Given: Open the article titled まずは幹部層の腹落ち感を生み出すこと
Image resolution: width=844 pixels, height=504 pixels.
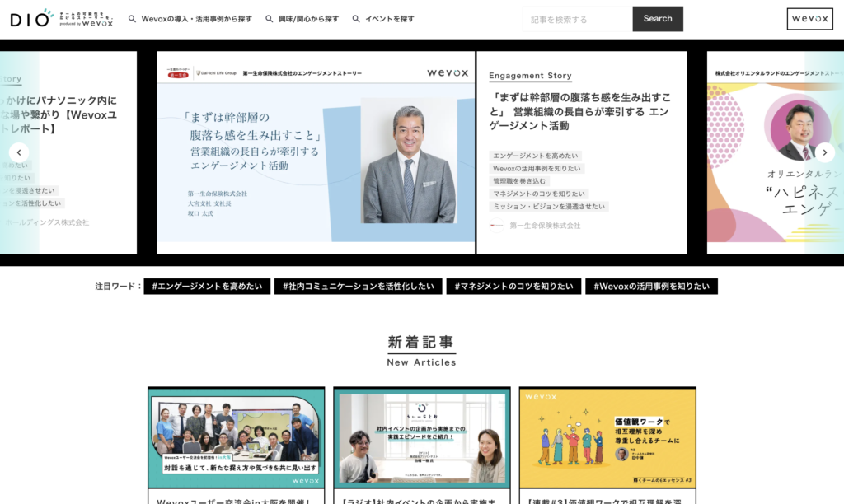Looking at the screenshot, I should point(580,111).
